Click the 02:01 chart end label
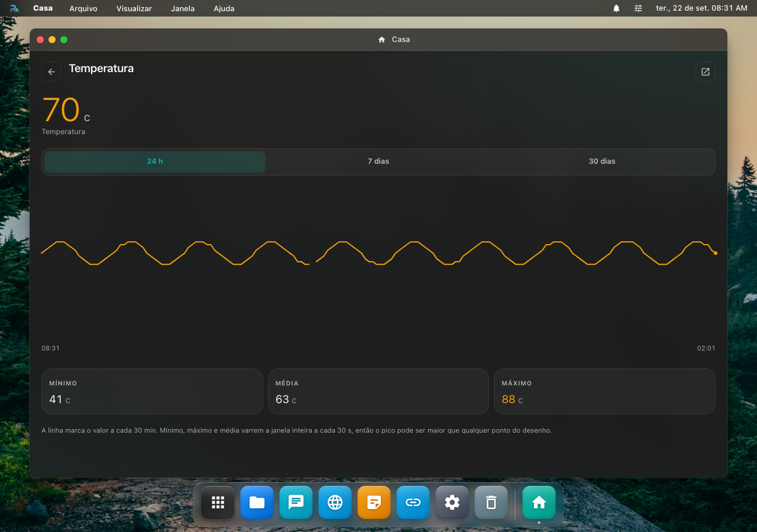 (x=706, y=349)
